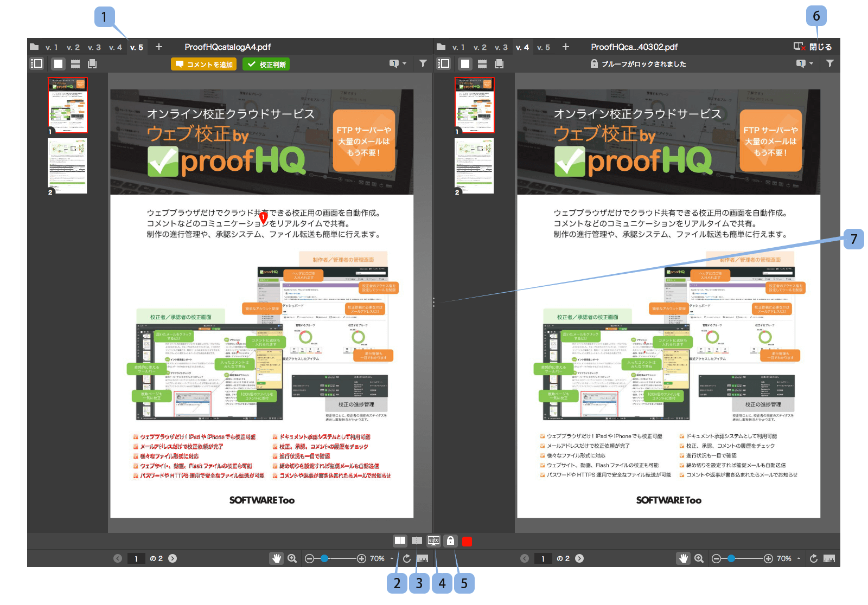The image size is (868, 605).
Task: Open the folder icon in the right pane
Action: (x=441, y=47)
